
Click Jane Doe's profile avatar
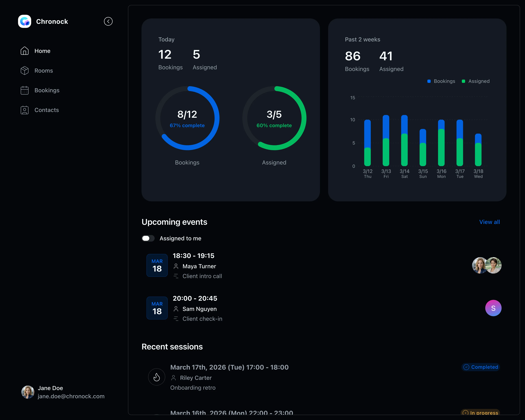[28, 392]
